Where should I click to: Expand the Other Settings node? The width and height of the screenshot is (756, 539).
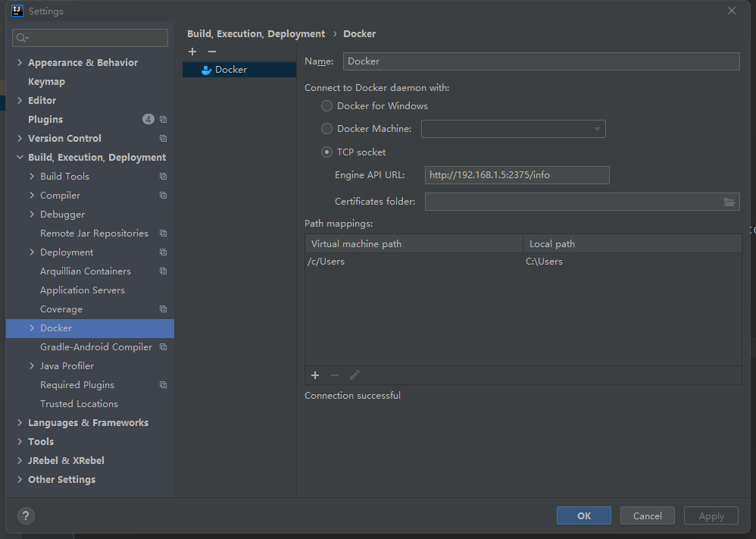tap(20, 480)
